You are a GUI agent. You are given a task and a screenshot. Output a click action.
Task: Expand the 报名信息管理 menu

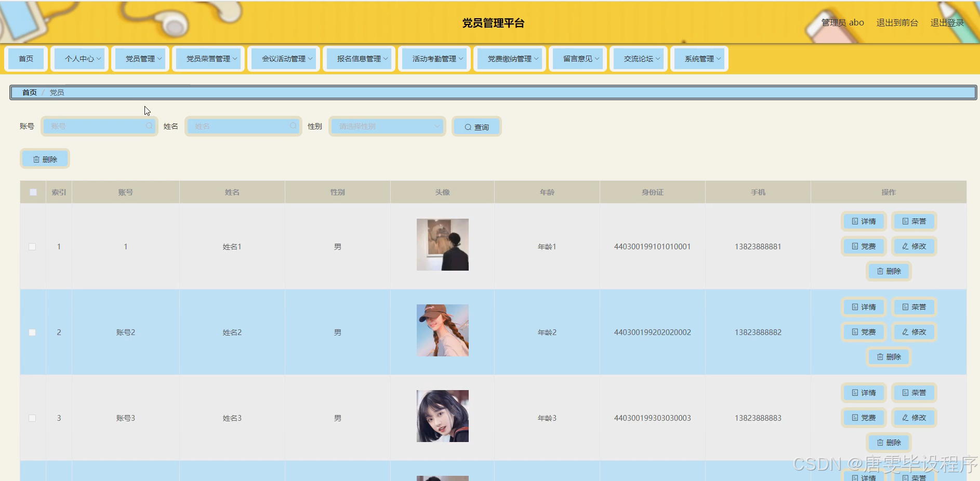[x=359, y=59]
